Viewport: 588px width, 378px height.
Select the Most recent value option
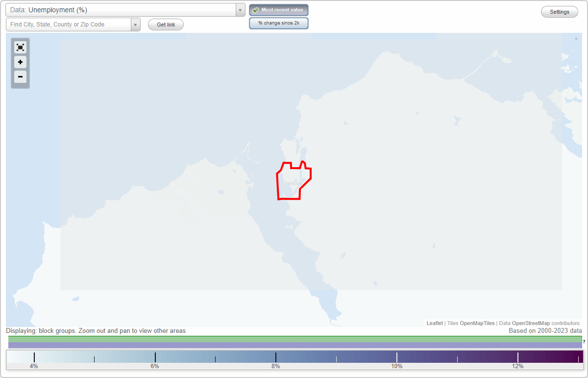pos(279,10)
